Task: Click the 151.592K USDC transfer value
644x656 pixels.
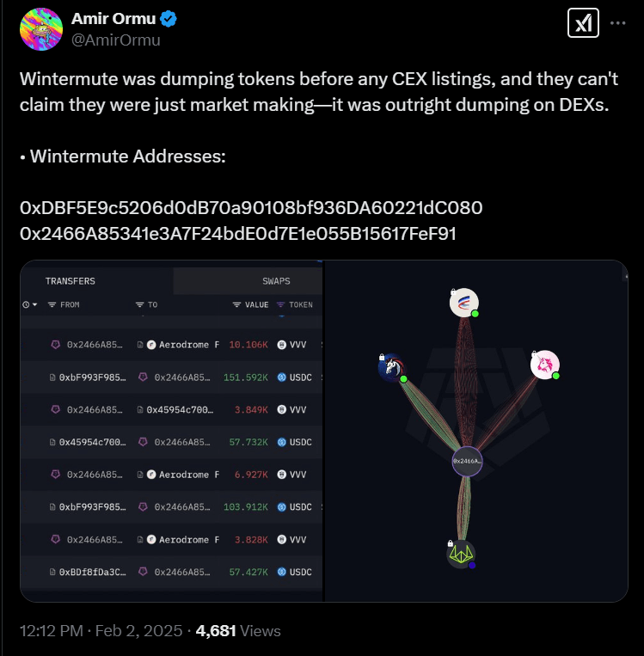Action: pyautogui.click(x=248, y=377)
